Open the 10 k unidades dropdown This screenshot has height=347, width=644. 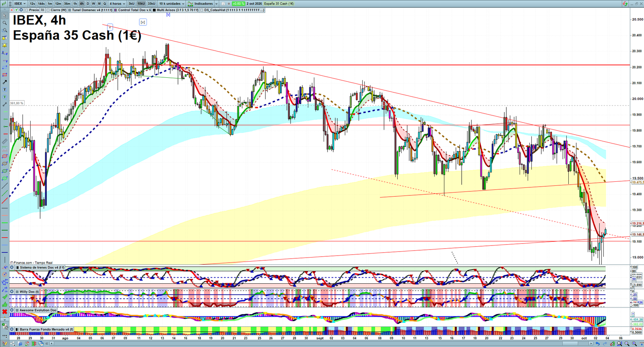(x=171, y=4)
